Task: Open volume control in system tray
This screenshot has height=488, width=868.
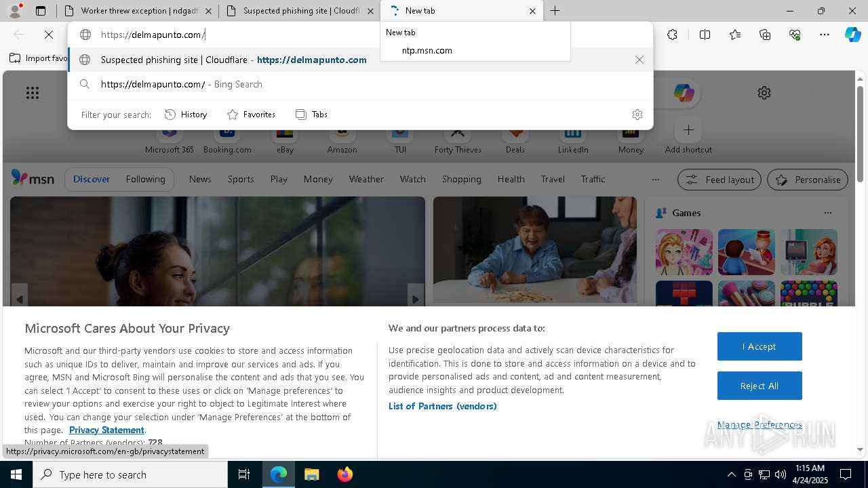Action: [781, 474]
